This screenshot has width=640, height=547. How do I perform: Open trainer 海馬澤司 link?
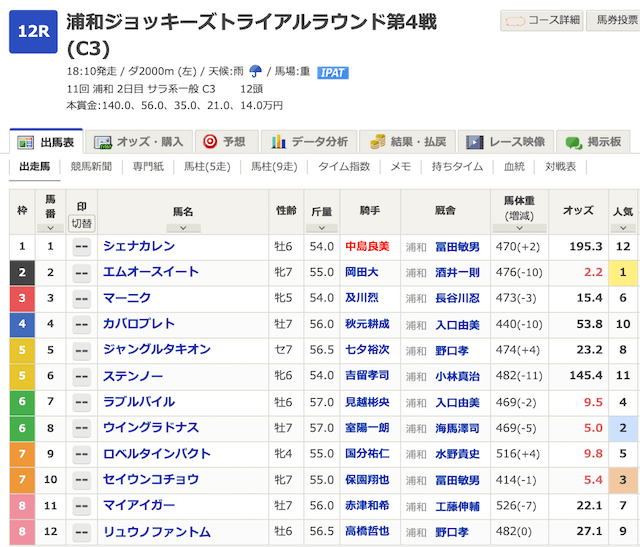(457, 428)
